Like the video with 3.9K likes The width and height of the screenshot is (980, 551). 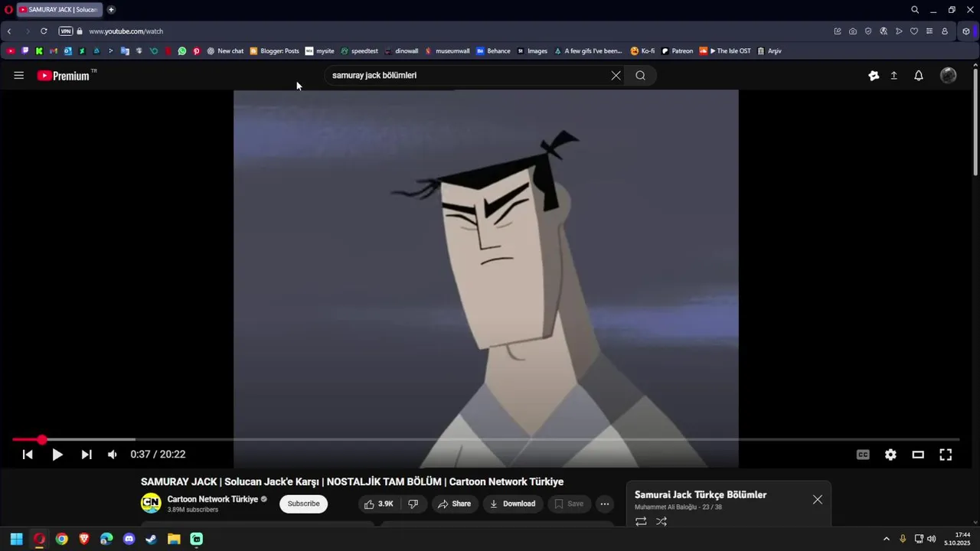(x=379, y=504)
